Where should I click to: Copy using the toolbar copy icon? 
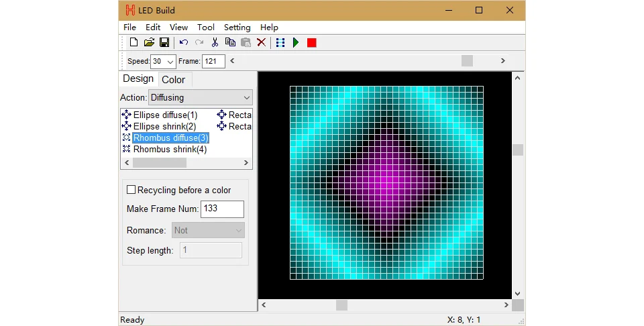tap(230, 42)
